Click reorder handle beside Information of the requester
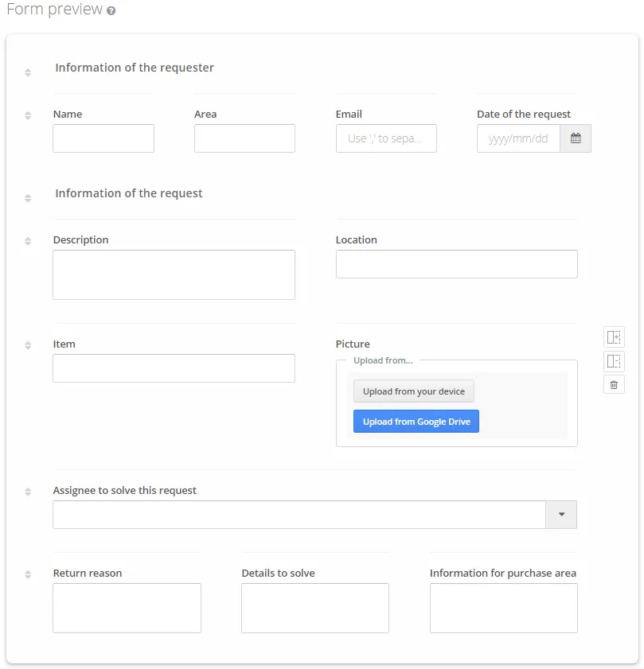This screenshot has height=669, width=644. point(28,72)
